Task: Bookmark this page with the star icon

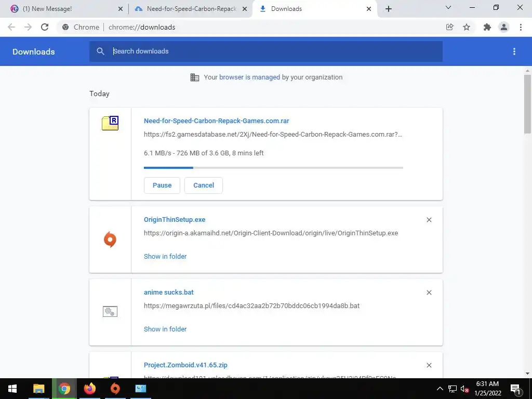Action: click(467, 27)
